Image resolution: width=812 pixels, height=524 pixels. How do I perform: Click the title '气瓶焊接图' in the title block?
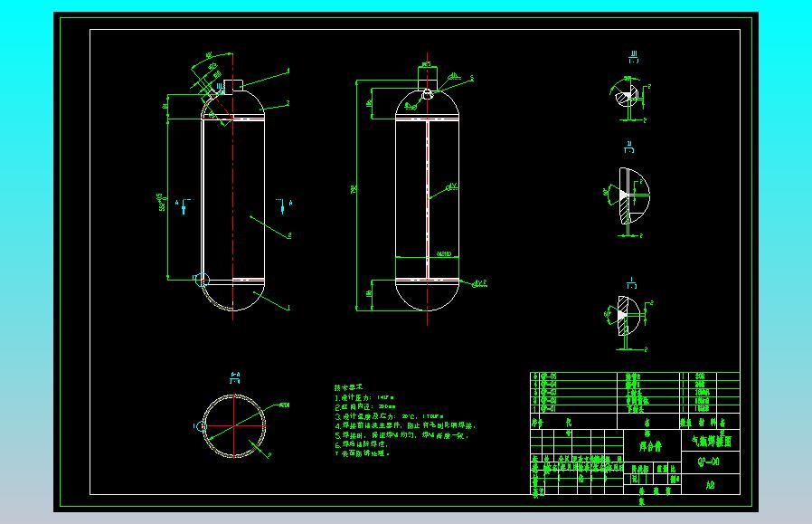point(712,441)
